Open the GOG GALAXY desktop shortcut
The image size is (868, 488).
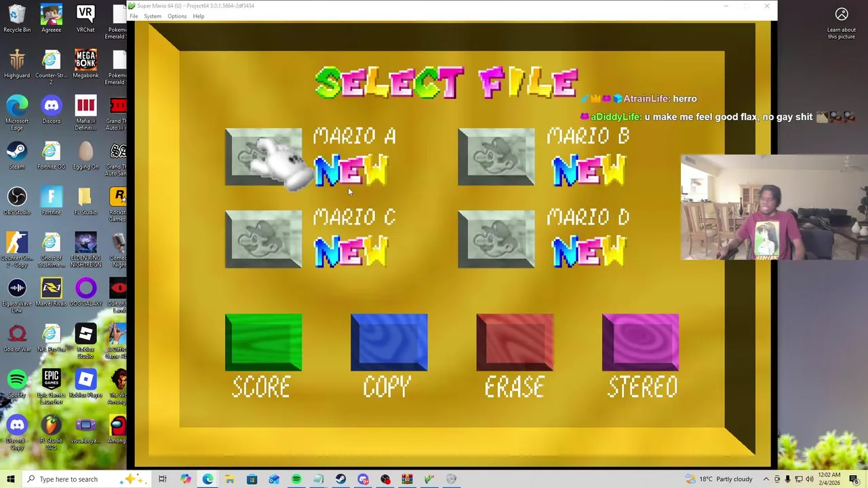click(85, 292)
